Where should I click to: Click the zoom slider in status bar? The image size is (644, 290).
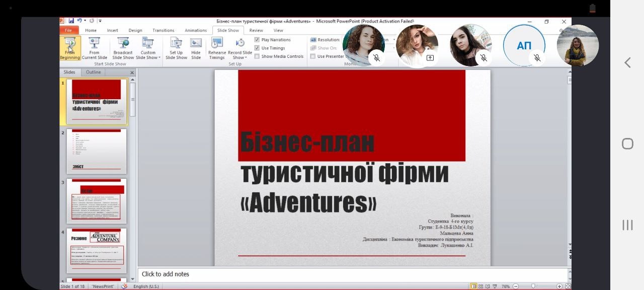[x=533, y=286]
